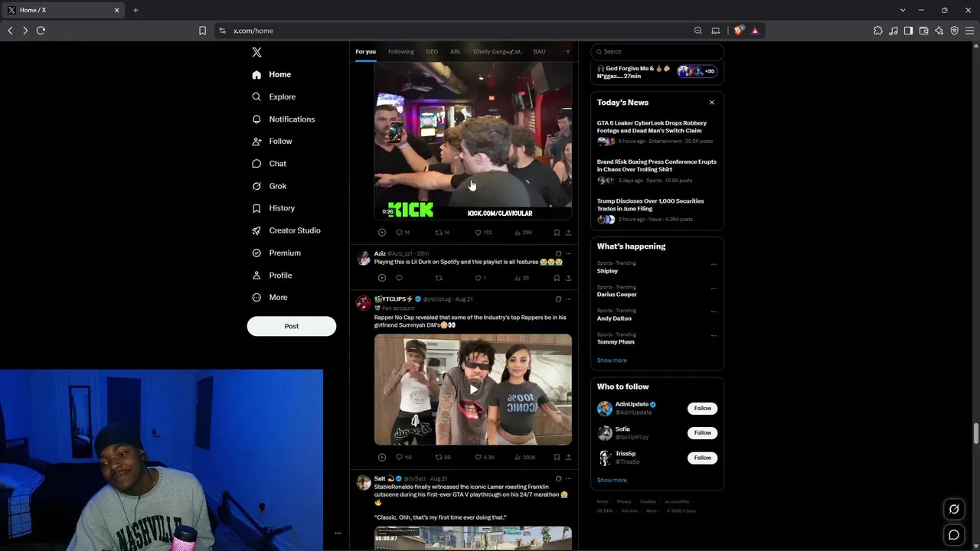
Task: Share the Kick clip post
Action: (568, 233)
